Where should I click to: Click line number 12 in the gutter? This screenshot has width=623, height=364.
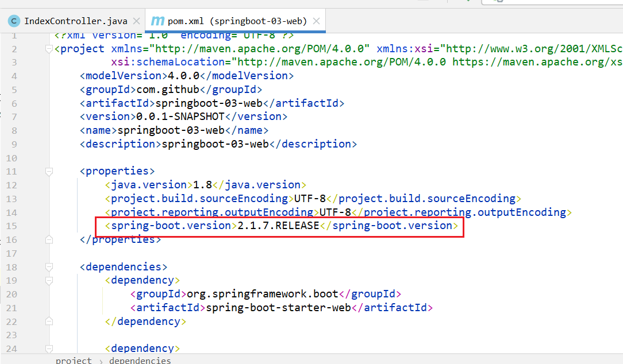click(12, 185)
